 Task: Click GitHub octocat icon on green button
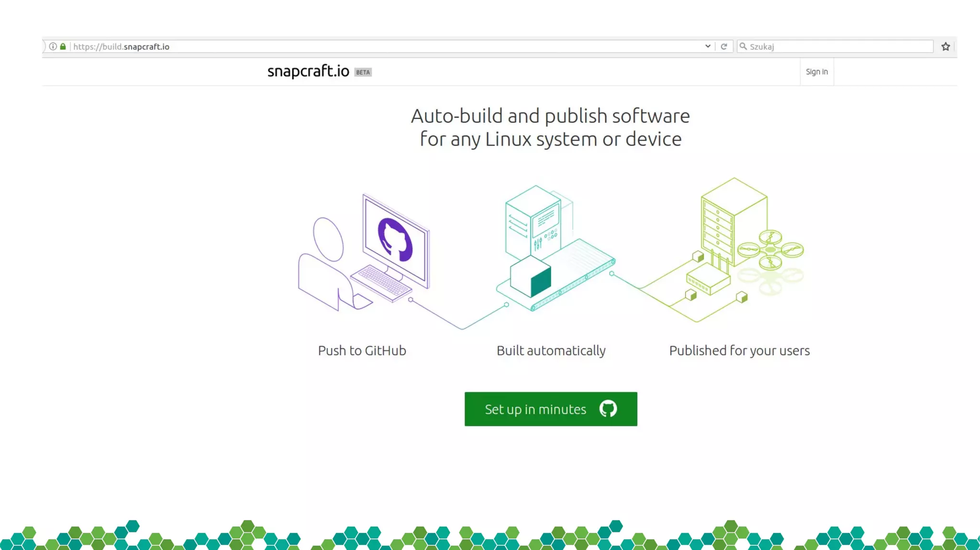tap(608, 409)
